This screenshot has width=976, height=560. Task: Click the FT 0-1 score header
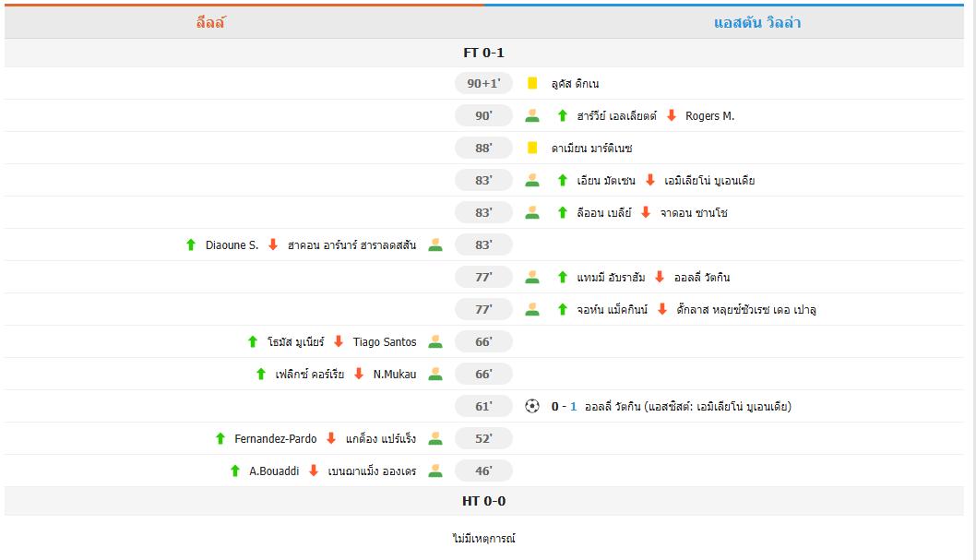pos(483,53)
